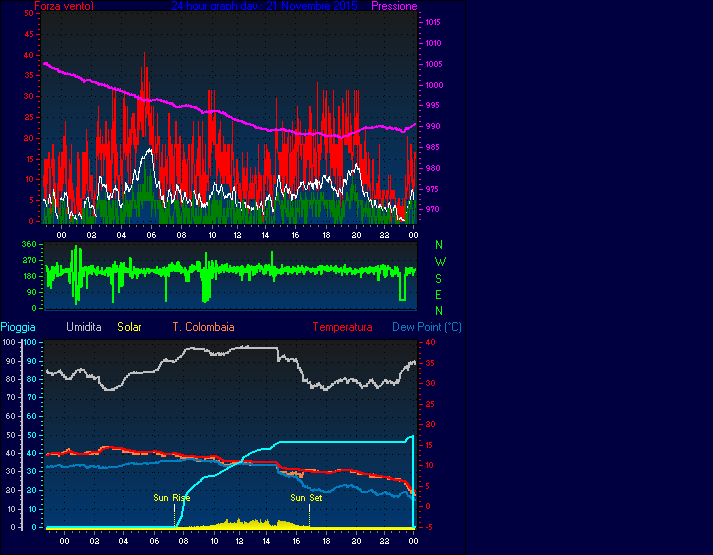Click pressure axis value 995
This screenshot has height=555, width=713.
tap(432, 105)
